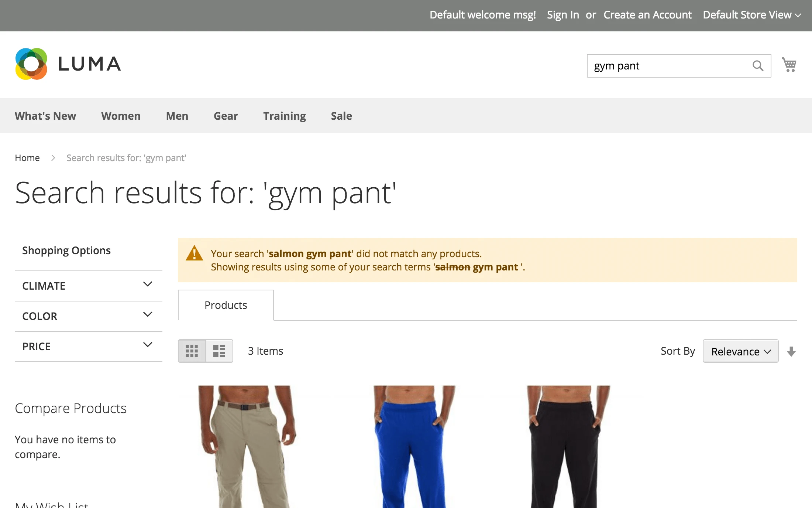Click the search magnifier icon
Viewport: 812px width, 508px height.
click(757, 66)
